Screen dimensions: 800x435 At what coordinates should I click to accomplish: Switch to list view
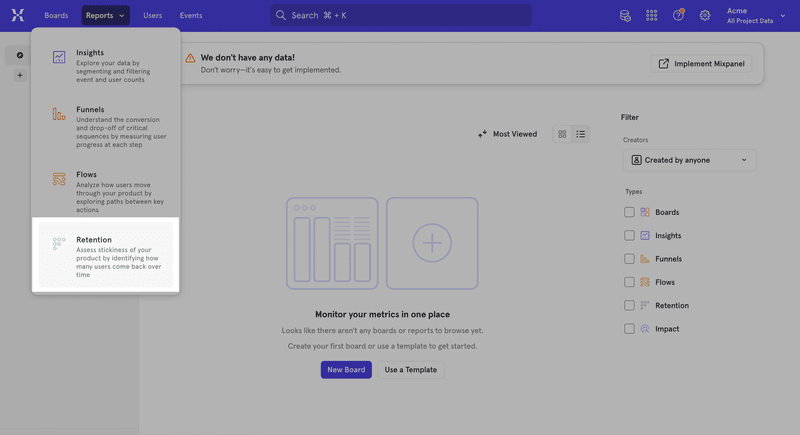click(x=581, y=134)
